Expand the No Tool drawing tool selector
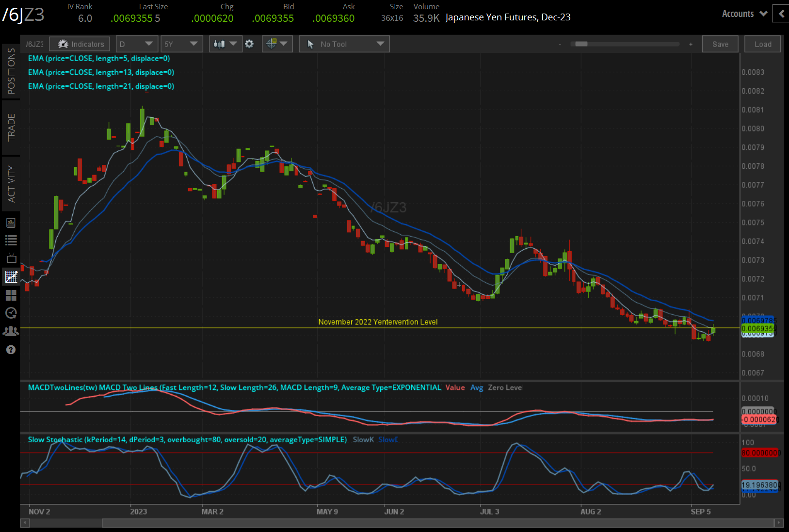The width and height of the screenshot is (789, 532). click(x=344, y=44)
